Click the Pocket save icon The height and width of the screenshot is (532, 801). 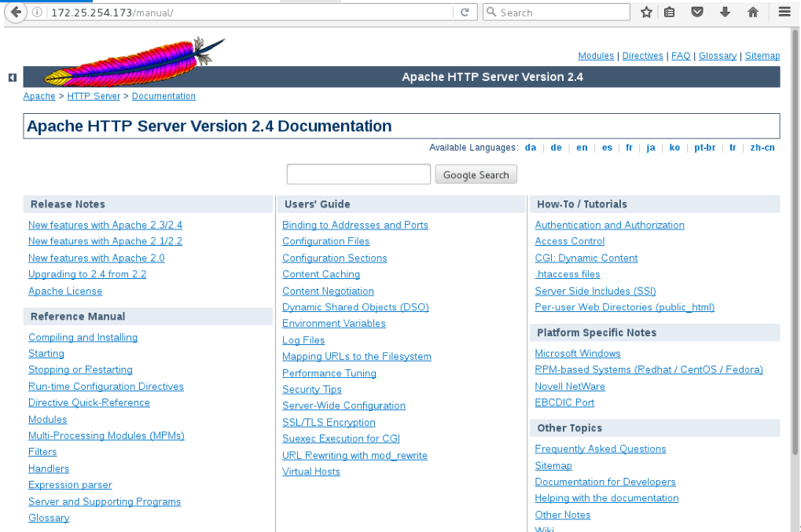[696, 12]
